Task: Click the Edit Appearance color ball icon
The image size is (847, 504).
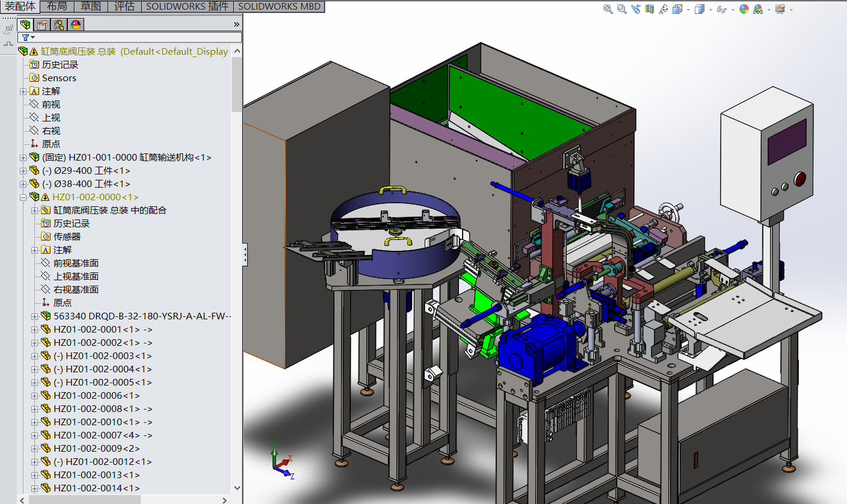Action: [744, 9]
